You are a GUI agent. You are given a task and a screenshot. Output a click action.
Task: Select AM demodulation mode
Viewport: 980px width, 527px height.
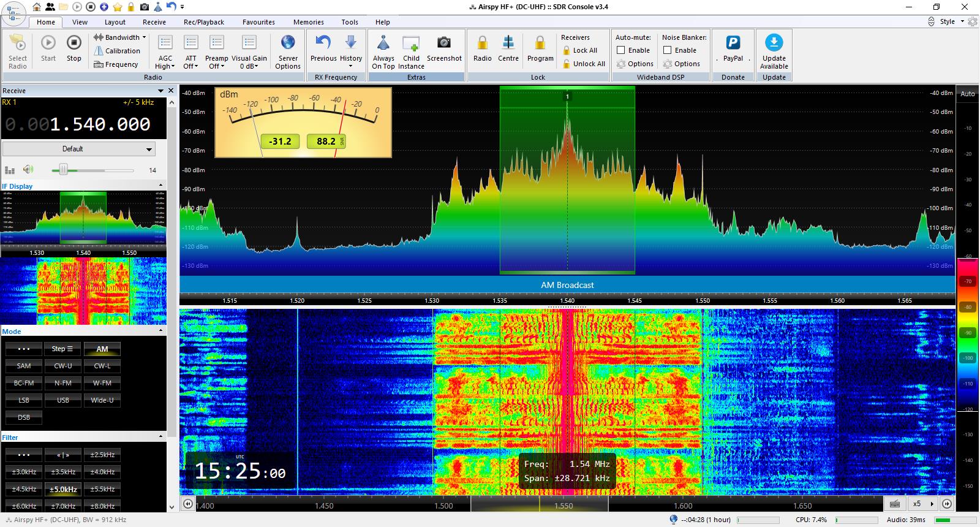pyautogui.click(x=102, y=349)
